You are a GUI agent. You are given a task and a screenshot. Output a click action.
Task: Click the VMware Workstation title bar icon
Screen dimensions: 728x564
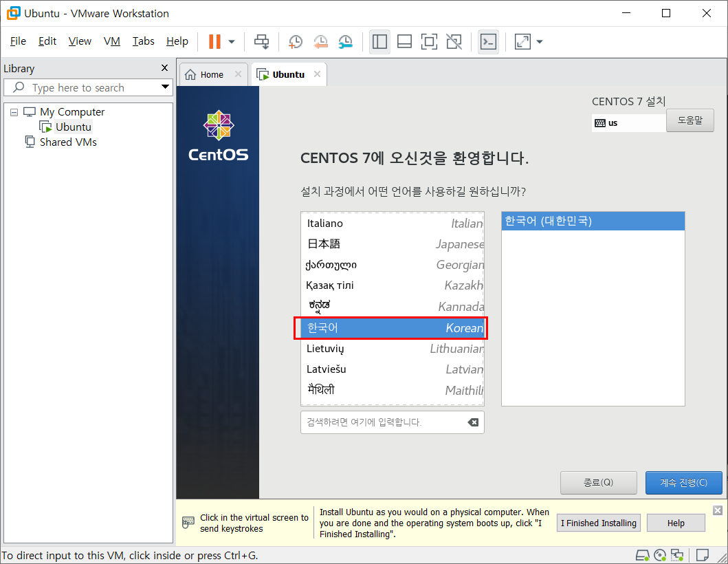coord(14,13)
